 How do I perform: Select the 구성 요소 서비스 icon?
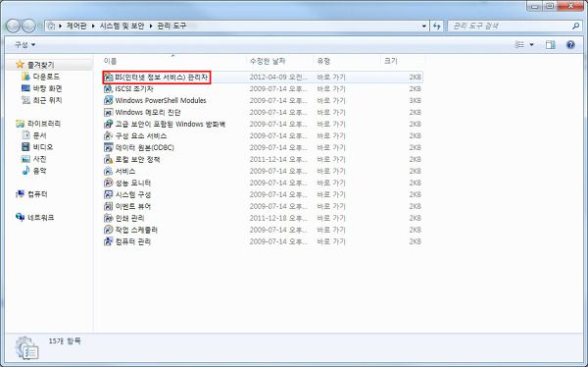point(109,136)
